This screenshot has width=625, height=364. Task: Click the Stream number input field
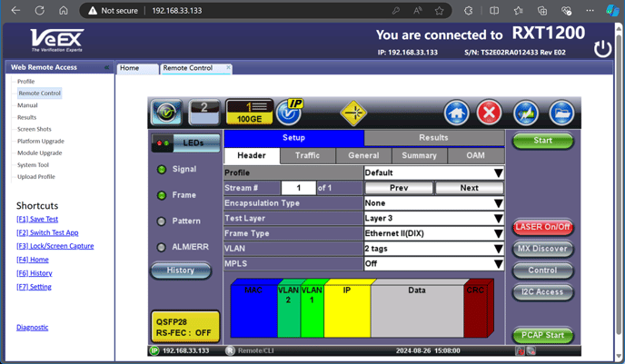pos(299,188)
